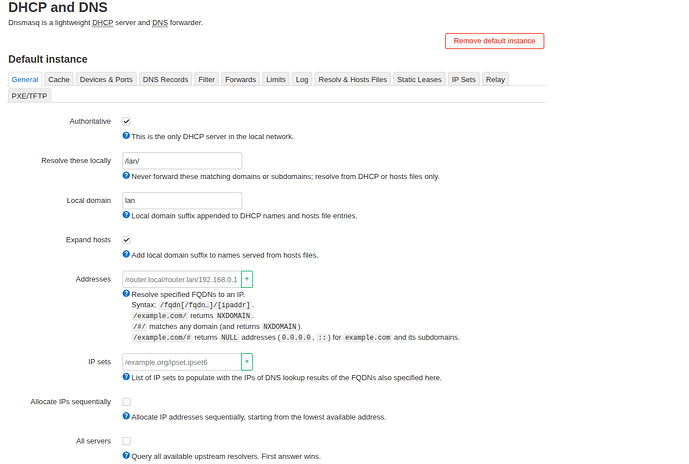Toggle the All servers checkbox
This screenshot has height=464, width=689.
point(127,441)
